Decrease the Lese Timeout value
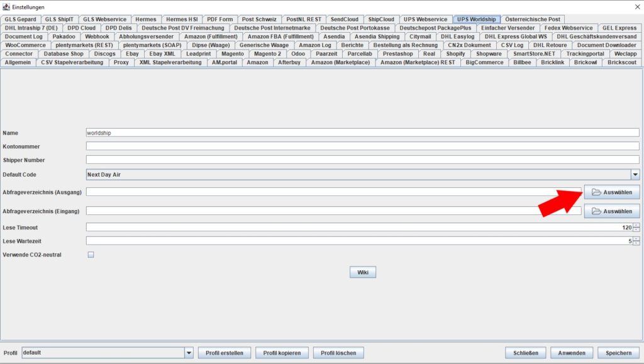The height and width of the screenshot is (364, 644). click(636, 230)
